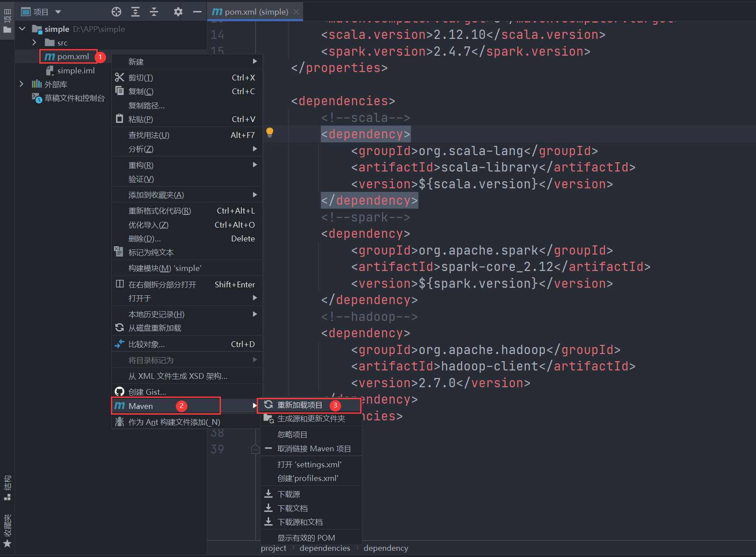756x557 pixels.
Task: Click the scissors icon next to 剪切
Action: (119, 77)
